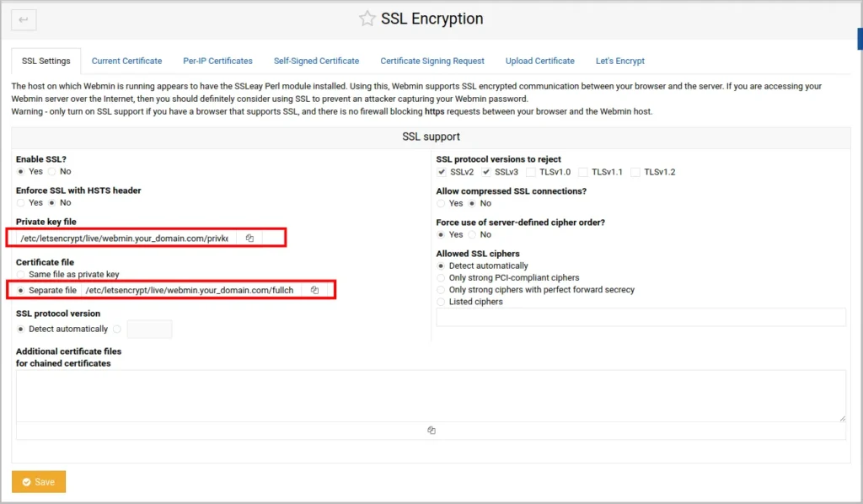Viewport: 863px width, 504px height.
Task: Check TLSv1.2 to reject it
Action: pos(635,172)
